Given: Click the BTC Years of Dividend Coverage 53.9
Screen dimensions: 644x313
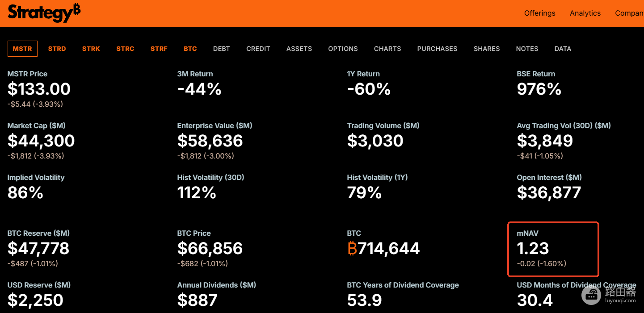Looking at the screenshot, I should coord(364,300).
